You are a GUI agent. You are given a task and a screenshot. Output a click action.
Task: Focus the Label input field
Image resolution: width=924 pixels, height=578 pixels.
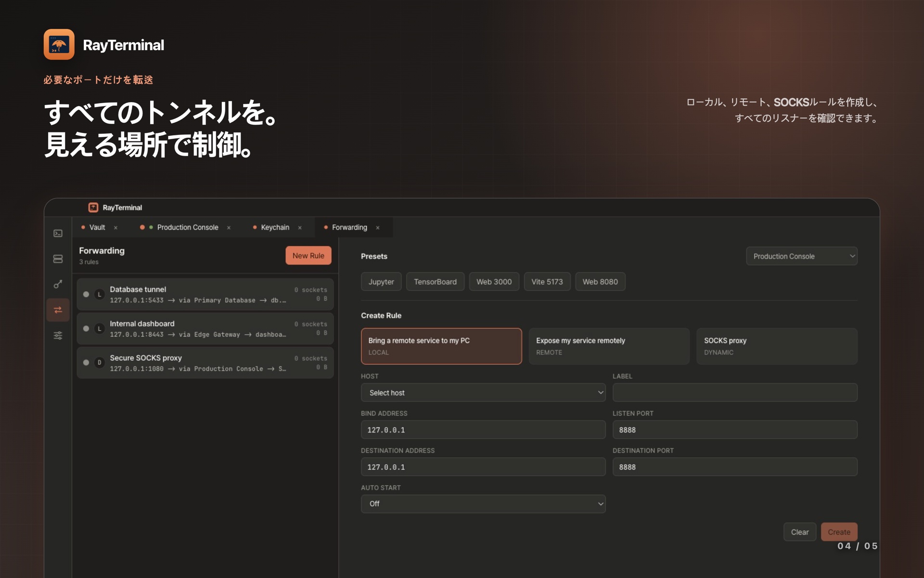click(x=735, y=393)
